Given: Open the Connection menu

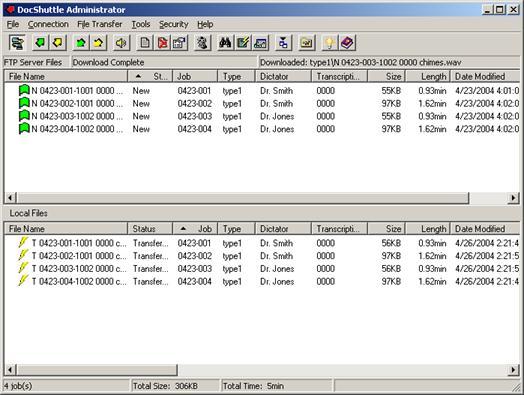Looking at the screenshot, I should (48, 24).
